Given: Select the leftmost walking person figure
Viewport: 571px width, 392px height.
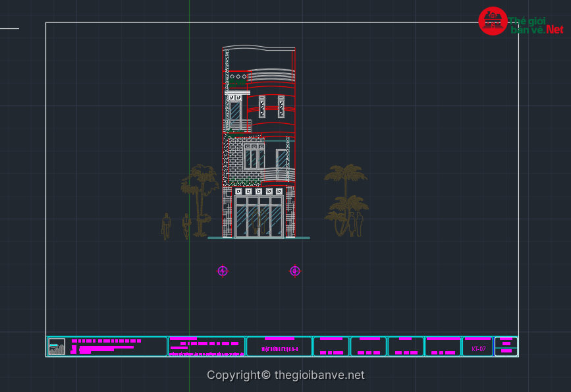Looking at the screenshot, I should [166, 226].
